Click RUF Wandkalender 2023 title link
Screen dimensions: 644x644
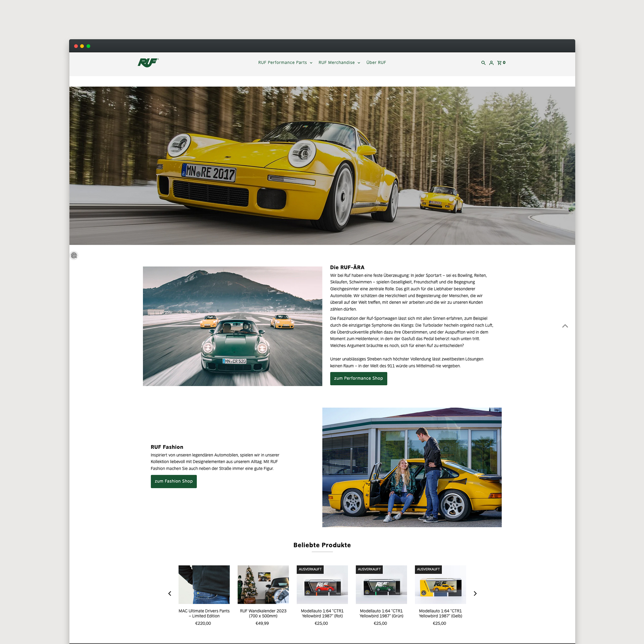pos(263,613)
